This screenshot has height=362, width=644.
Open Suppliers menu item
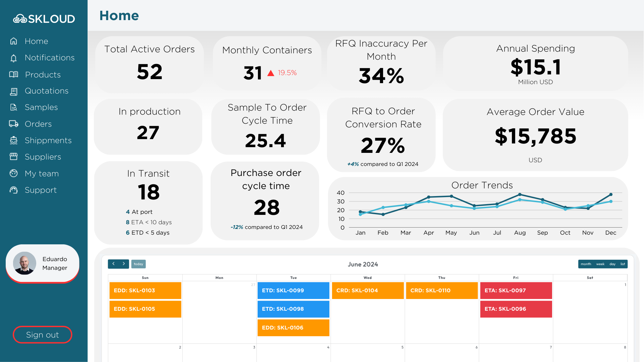tap(43, 157)
